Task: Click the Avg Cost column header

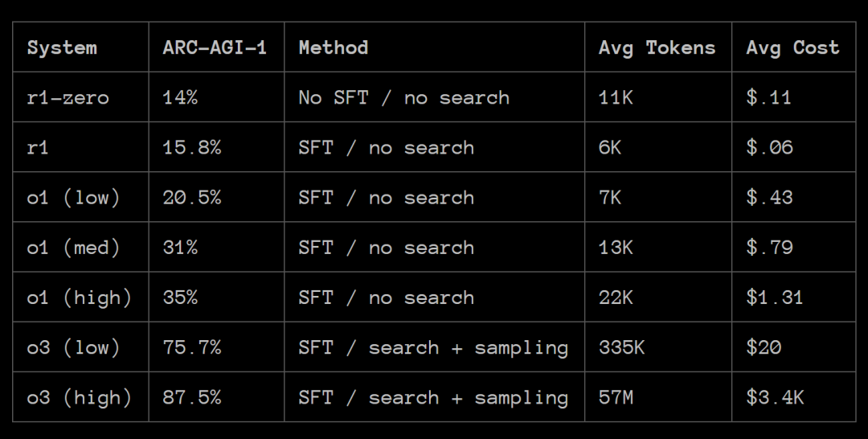Action: pos(792,48)
